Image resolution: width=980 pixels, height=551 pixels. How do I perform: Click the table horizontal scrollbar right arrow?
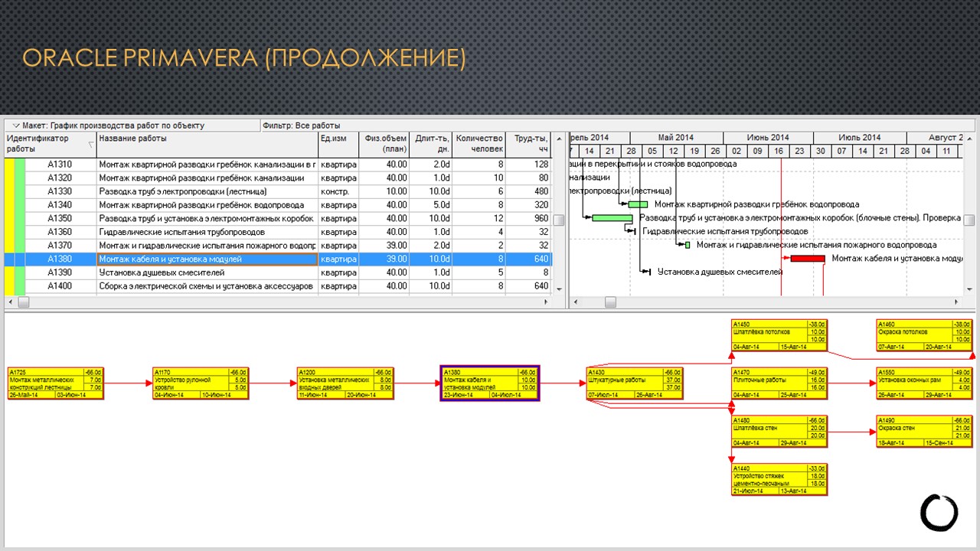tap(546, 302)
